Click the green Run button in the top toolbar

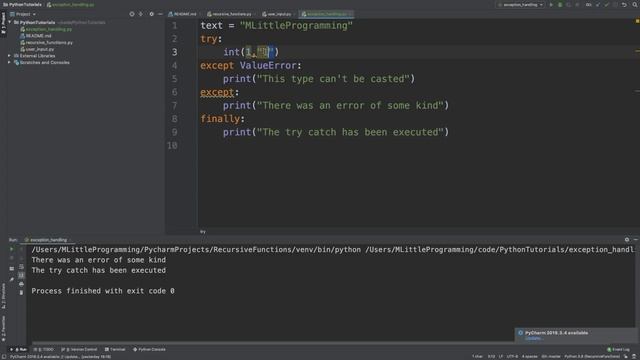pyautogui.click(x=551, y=5)
